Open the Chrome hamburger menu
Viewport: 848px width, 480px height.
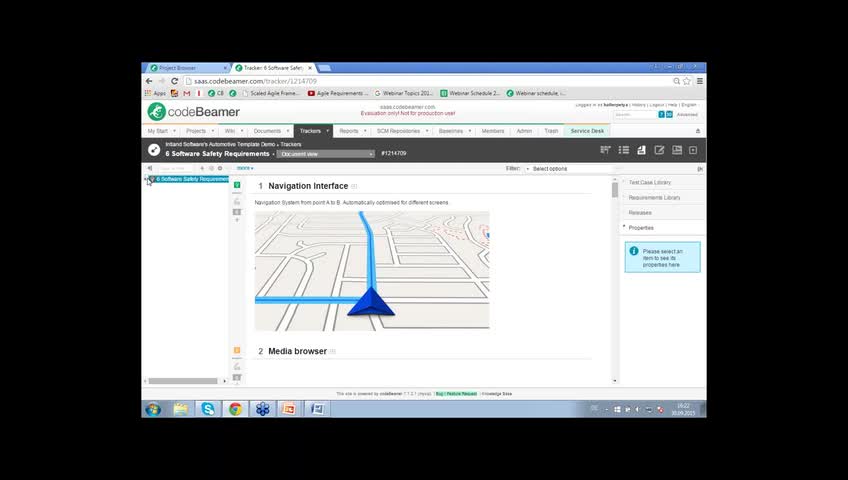[x=700, y=81]
